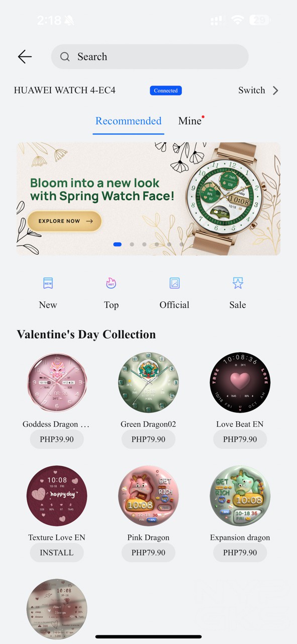Focus the Search input field
This screenshot has height=644, width=297.
(x=150, y=57)
